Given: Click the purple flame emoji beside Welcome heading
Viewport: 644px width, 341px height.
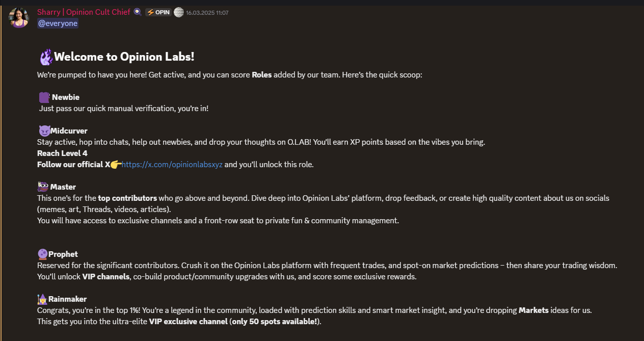Looking at the screenshot, I should pos(46,57).
